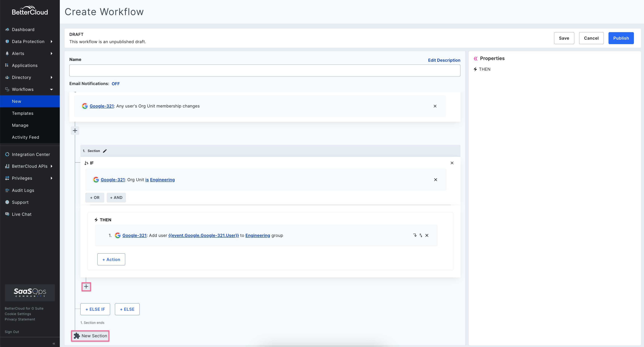
Task: Expand the Data Protection menu
Action: (x=28, y=42)
